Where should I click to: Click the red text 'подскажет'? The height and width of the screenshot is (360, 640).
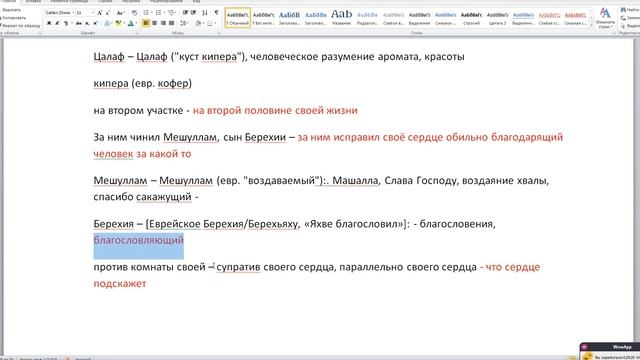coord(120,283)
